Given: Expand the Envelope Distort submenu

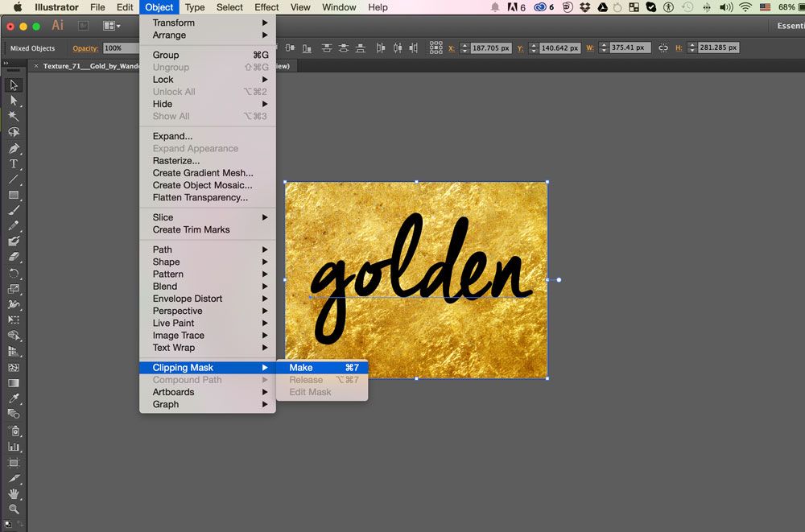Looking at the screenshot, I should pos(208,299).
